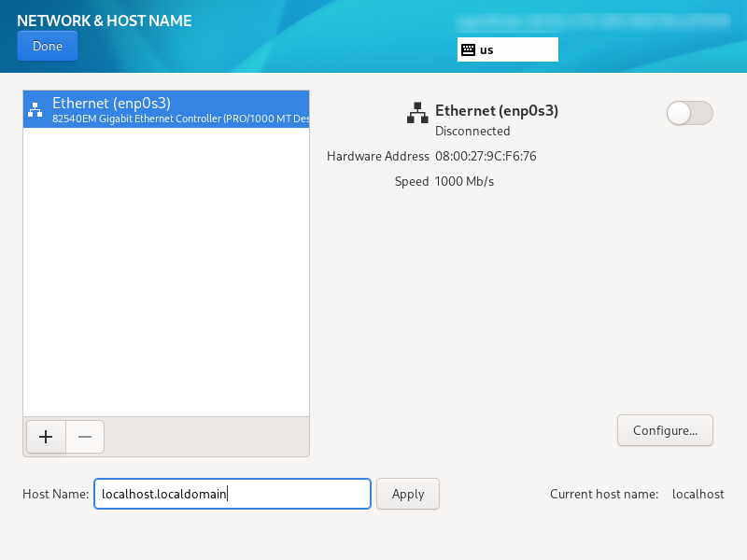Add a new network device with the plus button

click(x=46, y=436)
